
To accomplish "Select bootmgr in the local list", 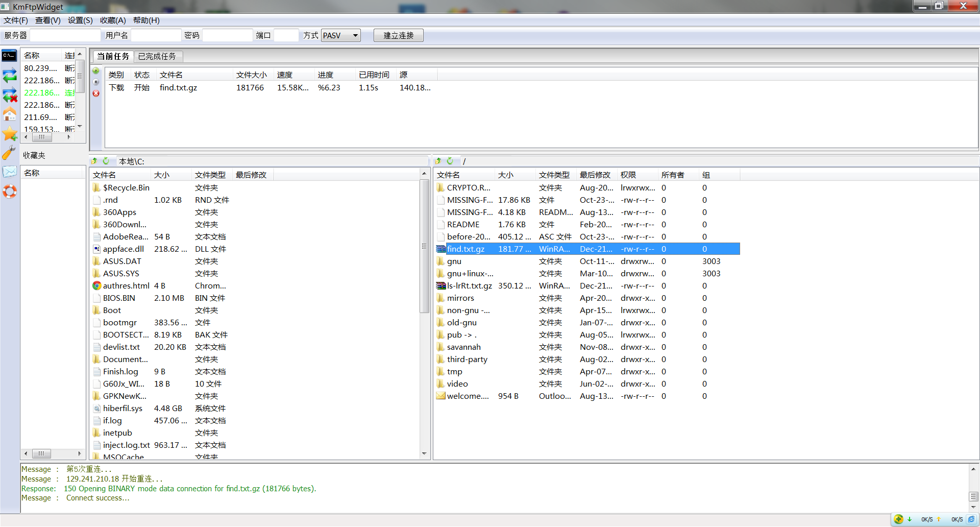I will click(183, 323).
